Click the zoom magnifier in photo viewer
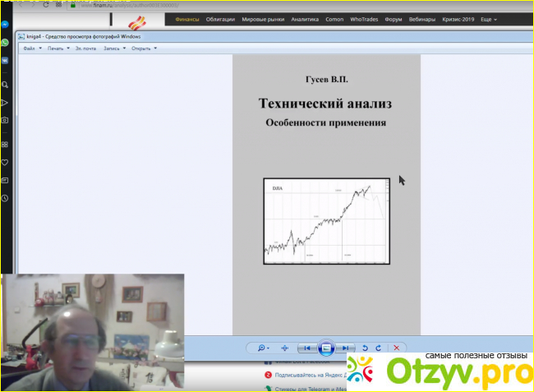The image size is (534, 392). click(x=261, y=348)
